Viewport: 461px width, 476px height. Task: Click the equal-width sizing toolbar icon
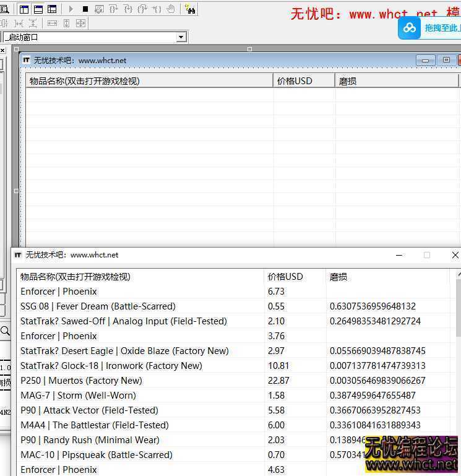pos(52,23)
